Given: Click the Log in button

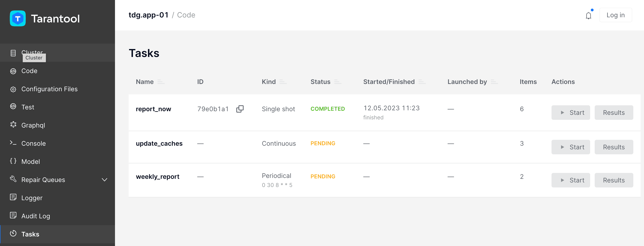Looking at the screenshot, I should click(x=615, y=15).
